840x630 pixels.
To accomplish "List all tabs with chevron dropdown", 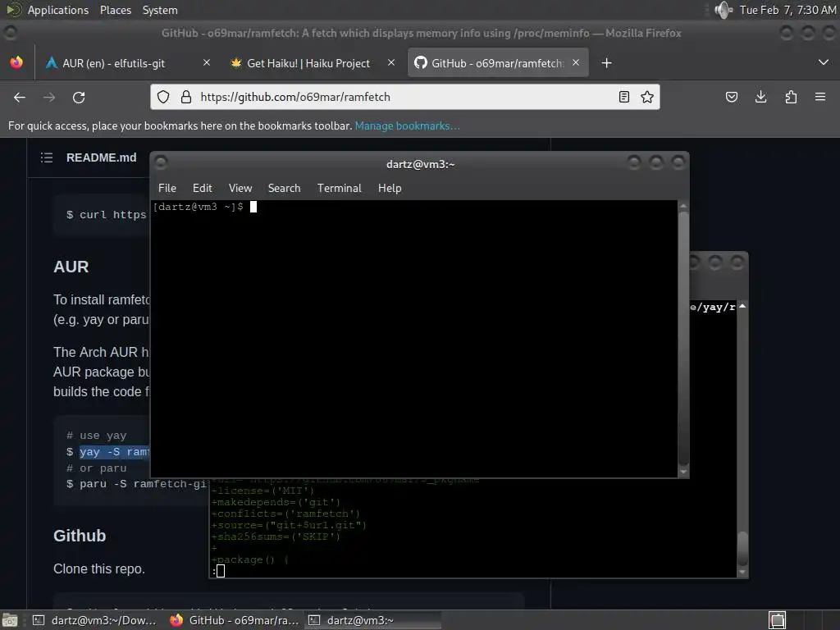I will (824, 62).
